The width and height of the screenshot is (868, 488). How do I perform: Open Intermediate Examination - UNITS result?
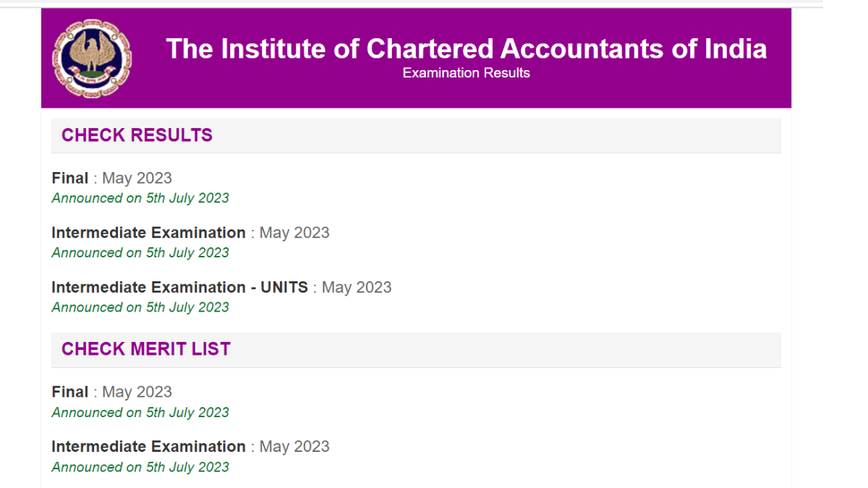coord(179,288)
